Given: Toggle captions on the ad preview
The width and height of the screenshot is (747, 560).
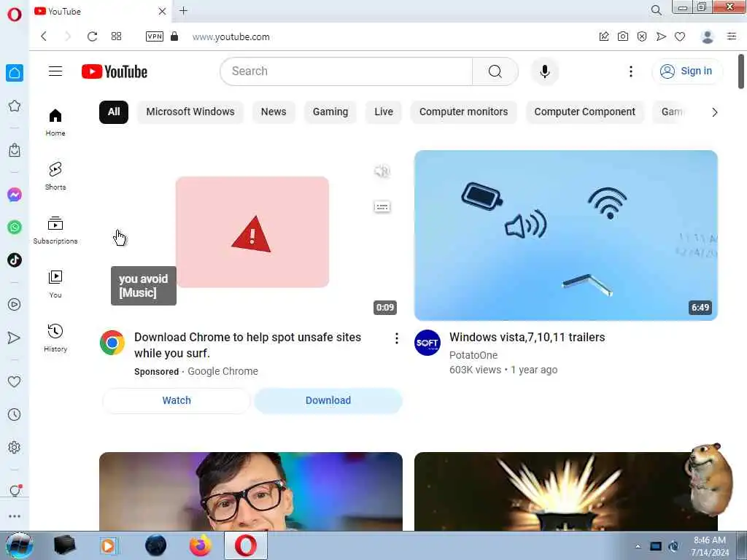Looking at the screenshot, I should pos(382,206).
